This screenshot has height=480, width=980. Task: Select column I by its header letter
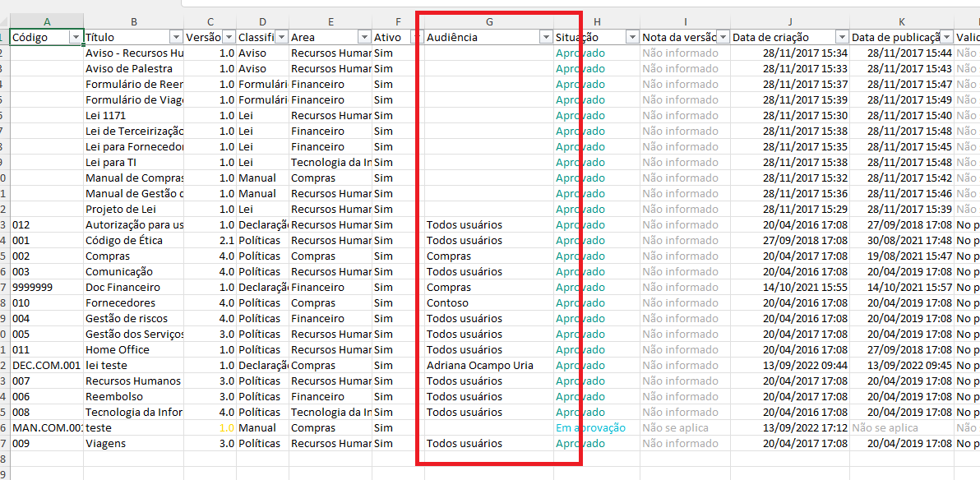coord(686,22)
